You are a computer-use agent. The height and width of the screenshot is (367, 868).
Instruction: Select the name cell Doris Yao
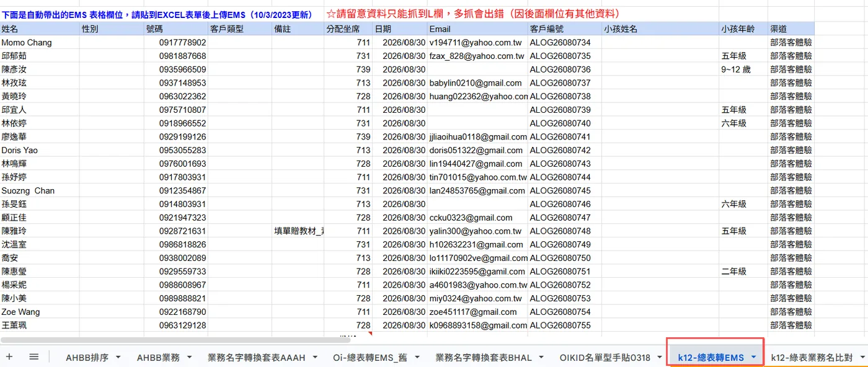[40, 150]
